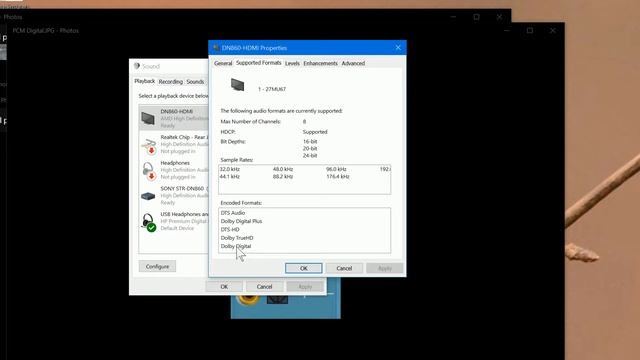Select 176.4 kHz sample rate

point(338,176)
